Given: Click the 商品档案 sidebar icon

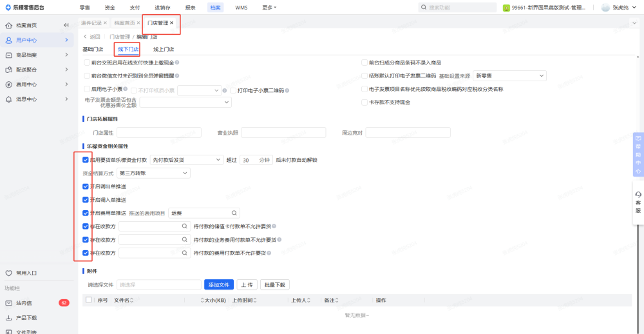Looking at the screenshot, I should (8, 55).
